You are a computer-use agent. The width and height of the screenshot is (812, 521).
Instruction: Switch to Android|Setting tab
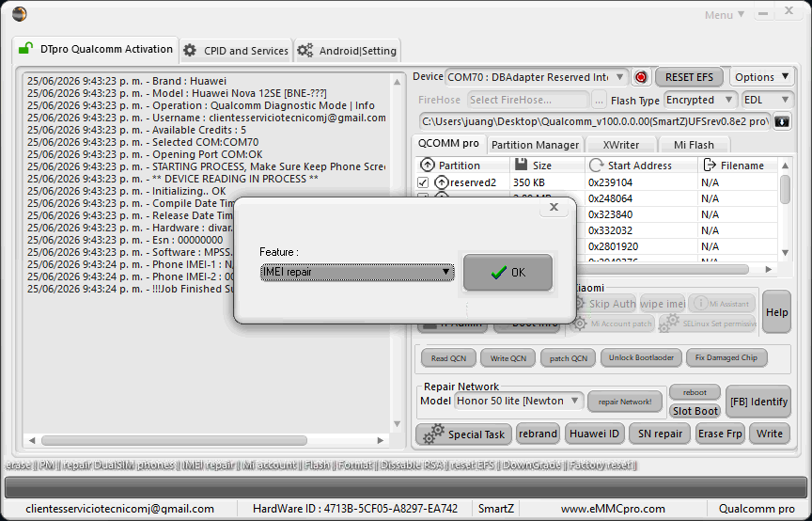tap(347, 51)
